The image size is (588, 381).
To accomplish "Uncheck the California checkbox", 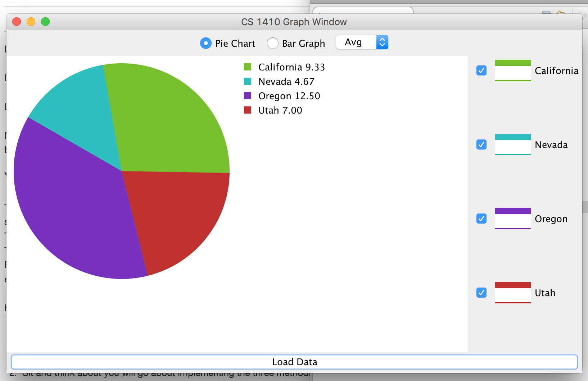I will 481,70.
